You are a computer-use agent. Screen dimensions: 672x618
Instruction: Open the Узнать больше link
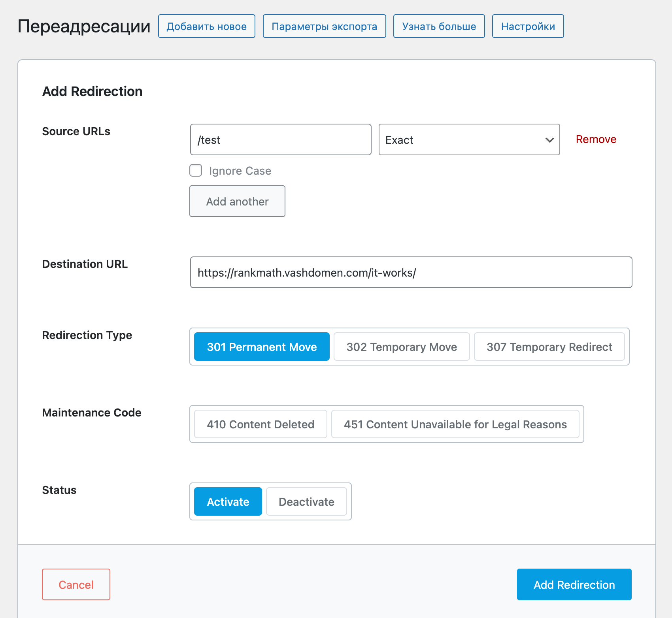tap(439, 26)
